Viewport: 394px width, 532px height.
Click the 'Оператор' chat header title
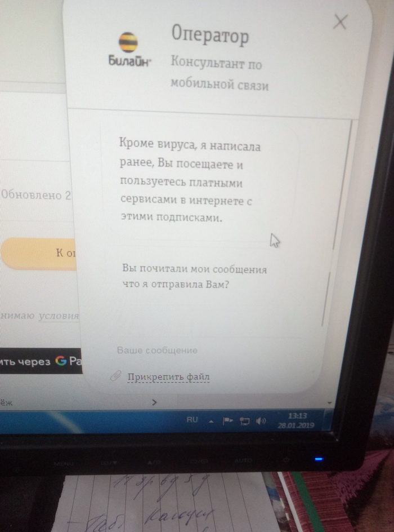click(x=209, y=37)
